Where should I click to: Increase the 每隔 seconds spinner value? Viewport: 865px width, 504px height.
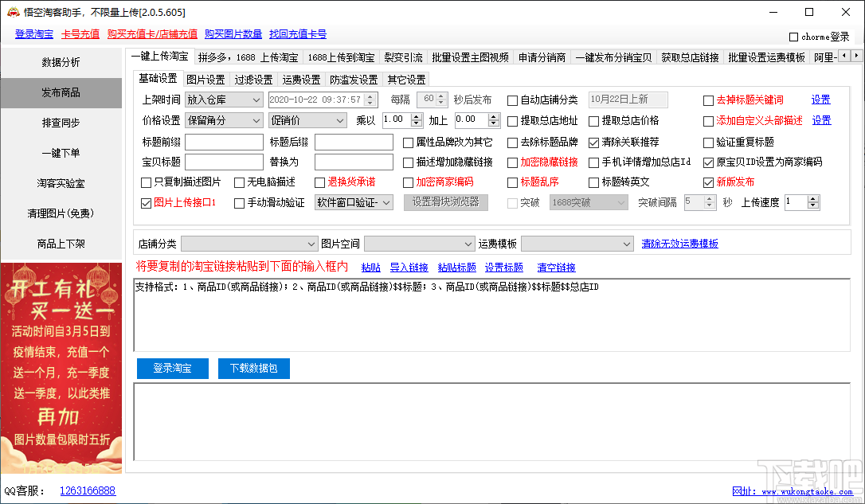click(x=440, y=96)
